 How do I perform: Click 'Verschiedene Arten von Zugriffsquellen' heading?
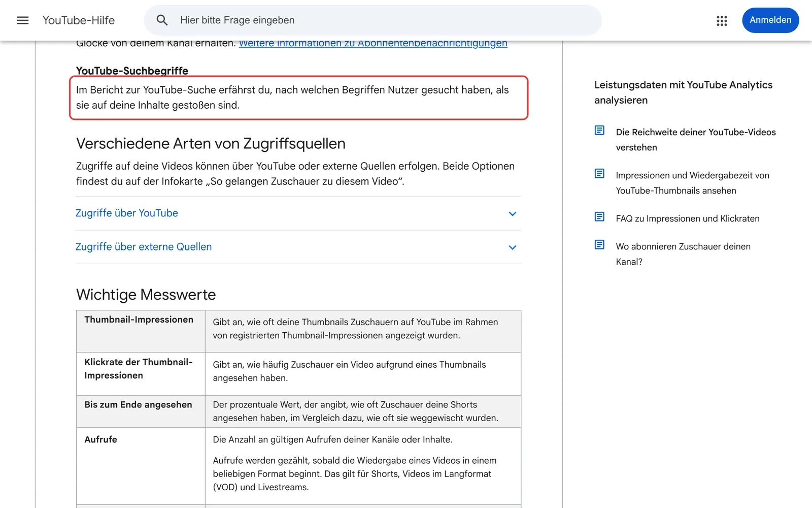[x=211, y=144]
